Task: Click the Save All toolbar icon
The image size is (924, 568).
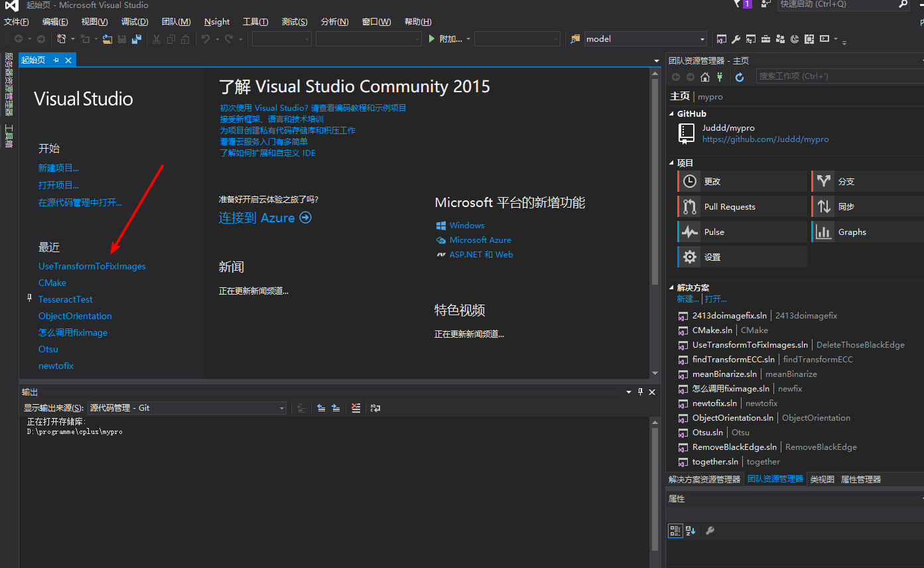Action: (137, 39)
